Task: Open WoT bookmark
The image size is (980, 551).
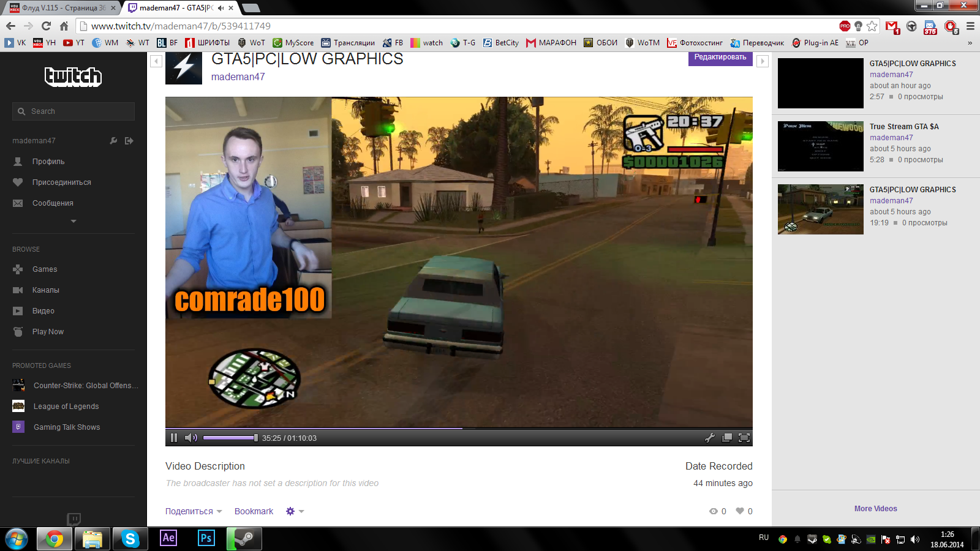Action: point(251,43)
